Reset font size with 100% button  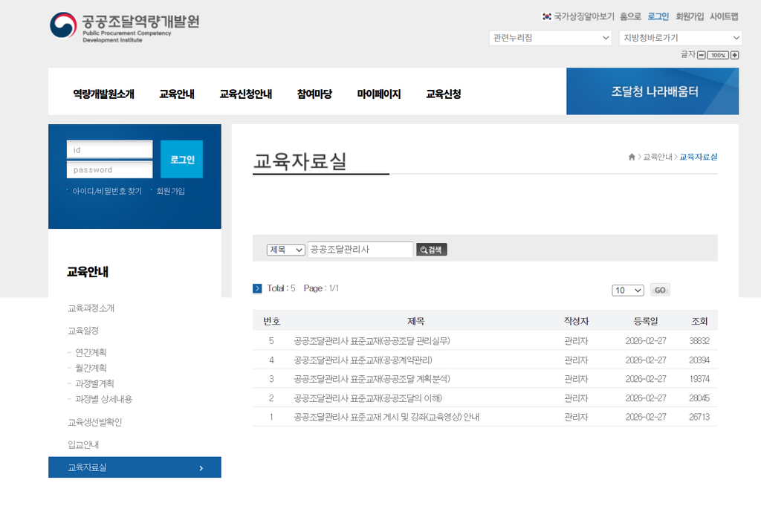[x=718, y=55]
